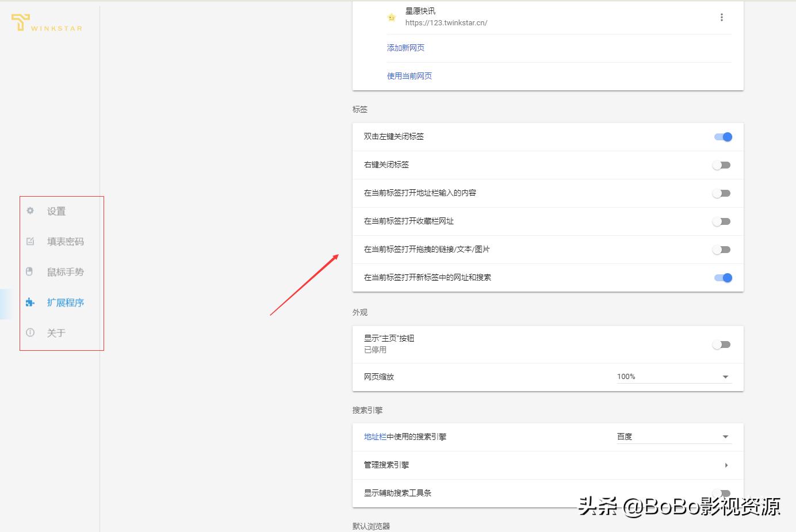Toggle the 显示主页按钮 switch

tap(722, 344)
